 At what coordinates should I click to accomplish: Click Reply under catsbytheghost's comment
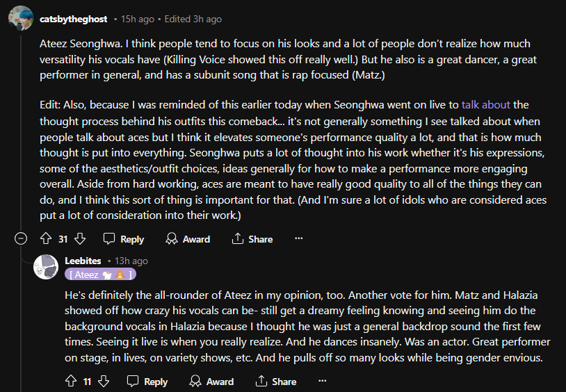point(124,238)
